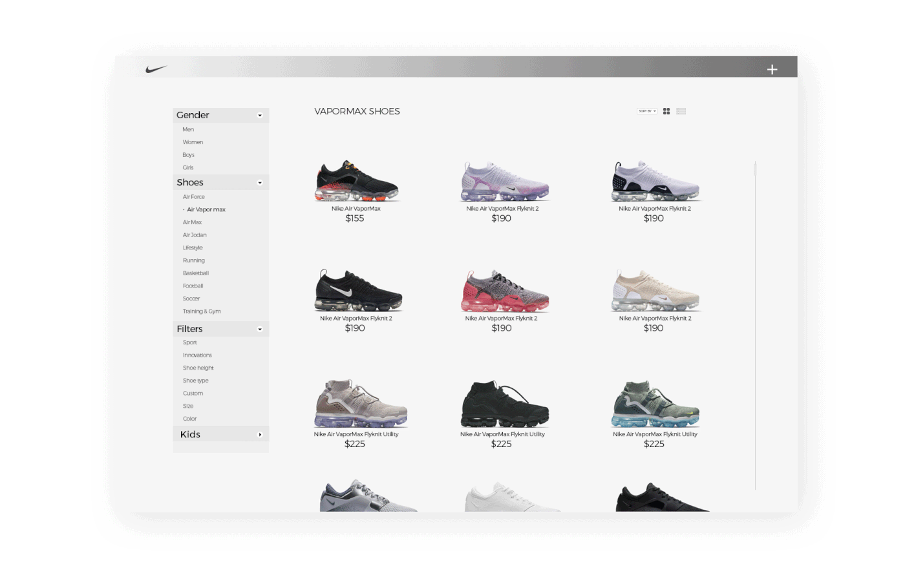Open the Air Max shoe category

pyautogui.click(x=192, y=222)
